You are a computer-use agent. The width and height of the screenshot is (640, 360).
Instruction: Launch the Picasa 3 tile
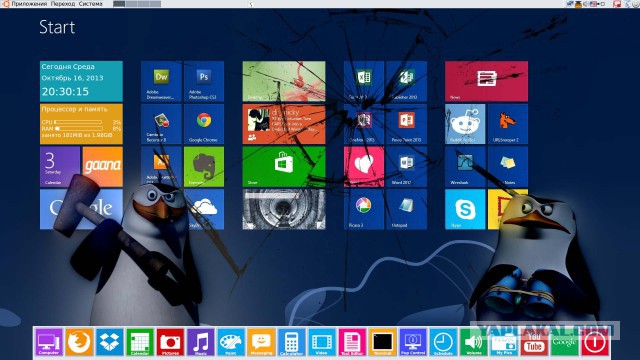pyautogui.click(x=364, y=209)
